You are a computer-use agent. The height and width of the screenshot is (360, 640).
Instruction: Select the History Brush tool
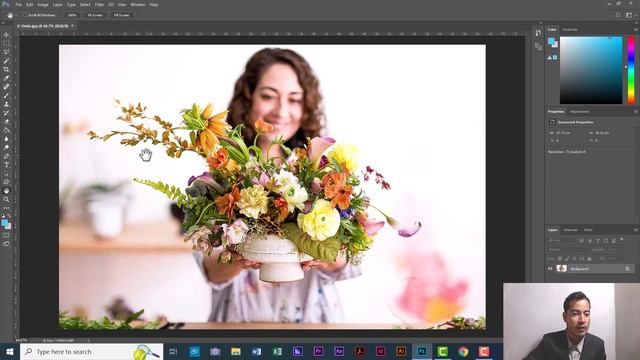(6, 113)
